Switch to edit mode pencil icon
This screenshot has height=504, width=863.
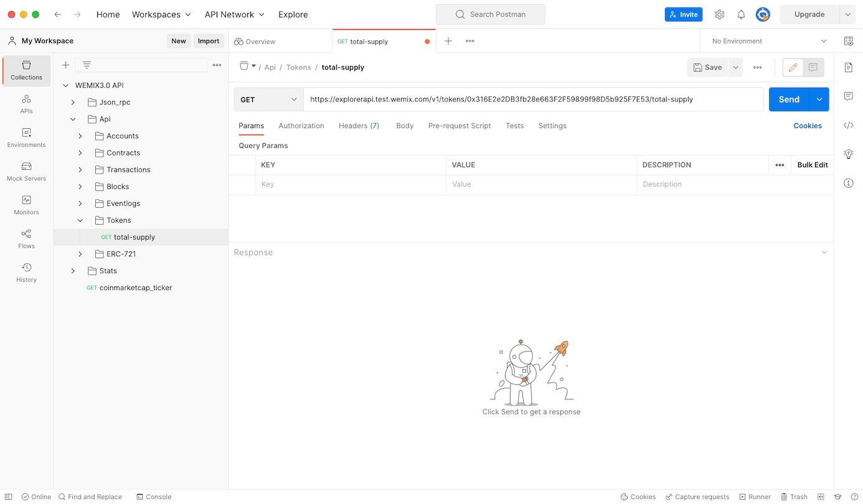793,67
